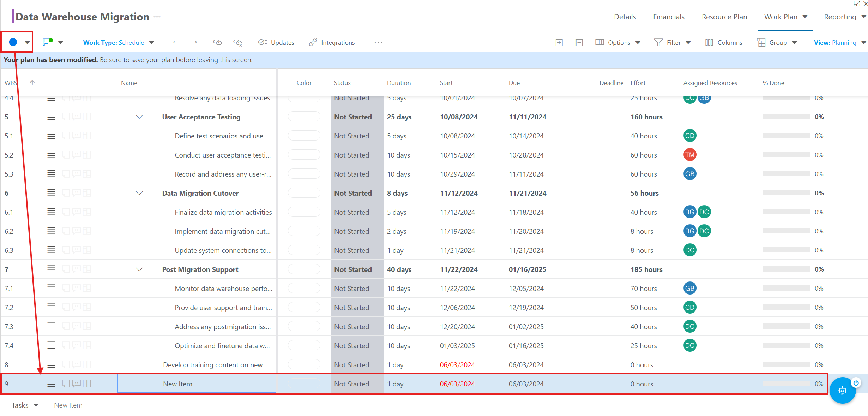
Task: Click the Name column header
Action: click(x=129, y=83)
